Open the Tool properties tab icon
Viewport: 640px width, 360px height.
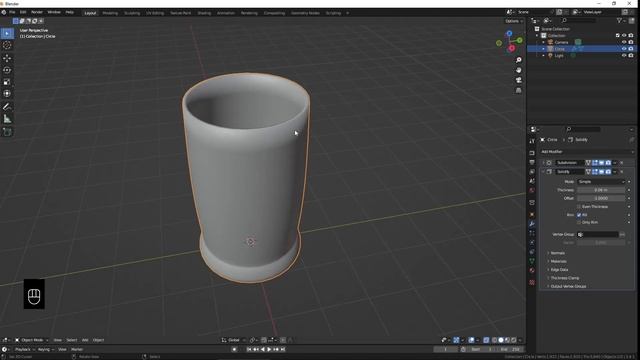[x=532, y=141]
